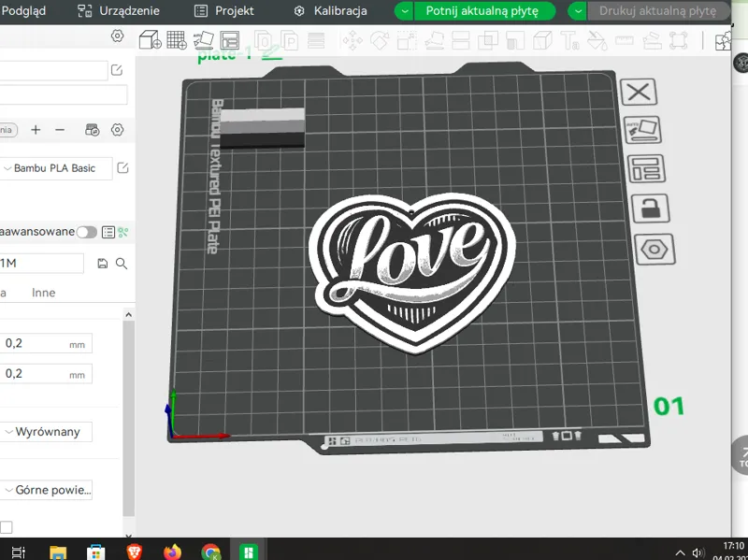Screen dimensions: 748x560
Task: Click the Add plate grid icon
Action: point(177,40)
